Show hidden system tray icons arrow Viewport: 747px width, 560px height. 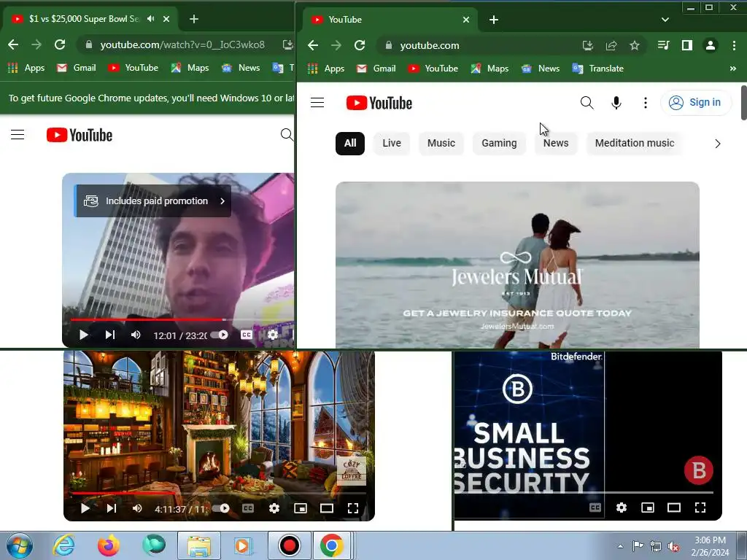coord(620,546)
